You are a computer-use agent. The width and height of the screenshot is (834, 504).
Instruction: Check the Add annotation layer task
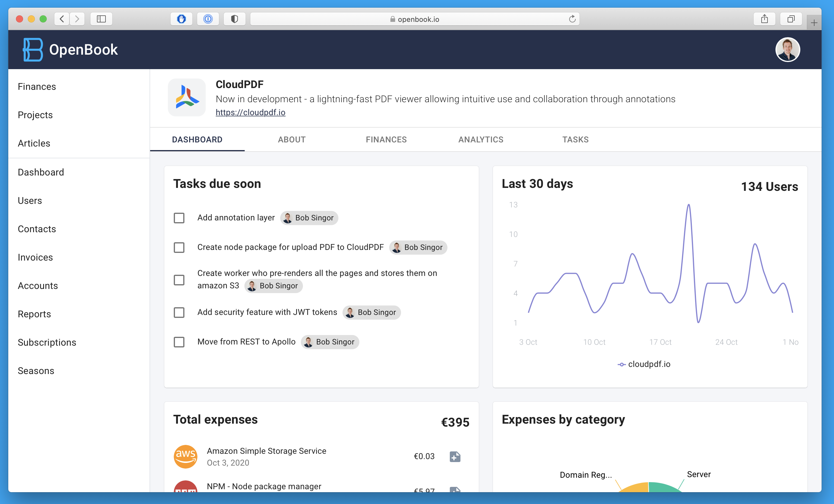179,218
